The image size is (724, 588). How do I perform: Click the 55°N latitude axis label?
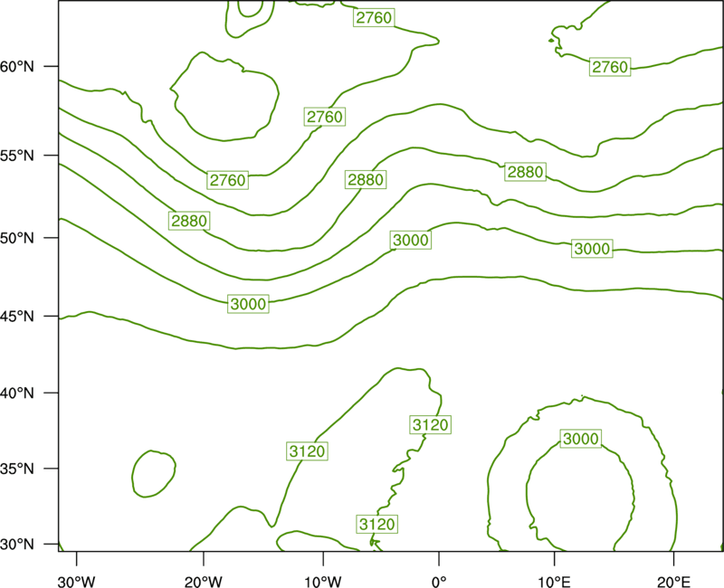click(x=17, y=156)
